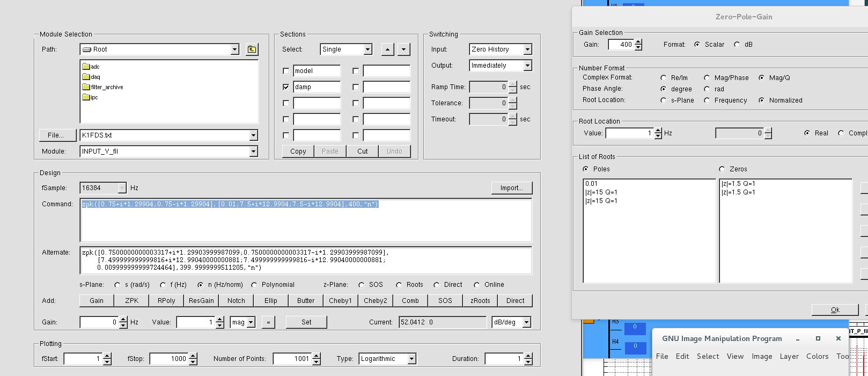Image resolution: width=868 pixels, height=376 pixels.
Task: Select rad phase angle option
Action: point(707,89)
